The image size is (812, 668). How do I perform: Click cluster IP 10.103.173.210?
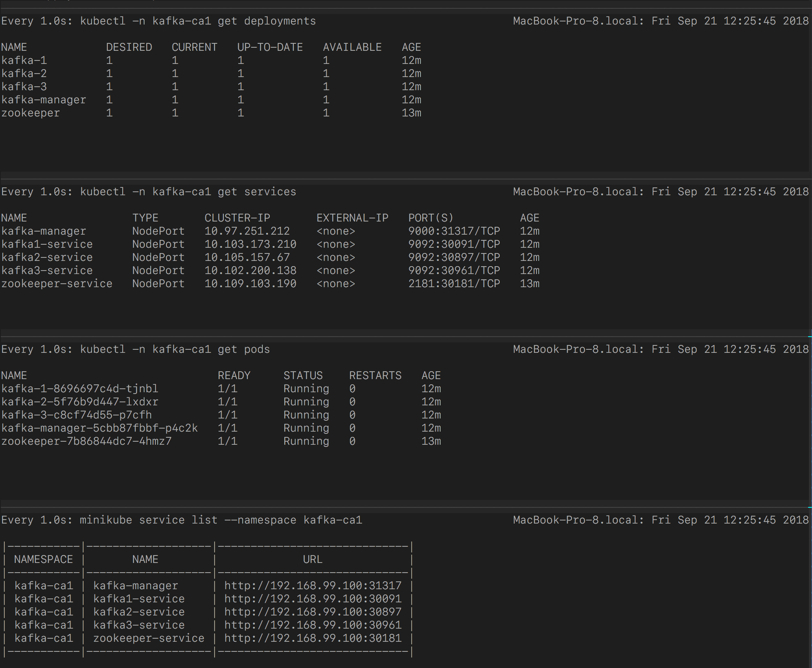point(251,244)
